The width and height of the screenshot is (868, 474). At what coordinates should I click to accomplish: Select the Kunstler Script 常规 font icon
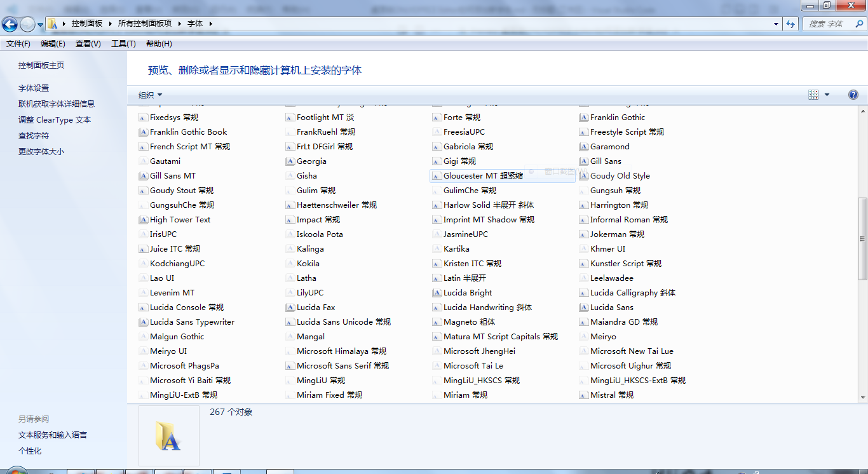(x=583, y=263)
